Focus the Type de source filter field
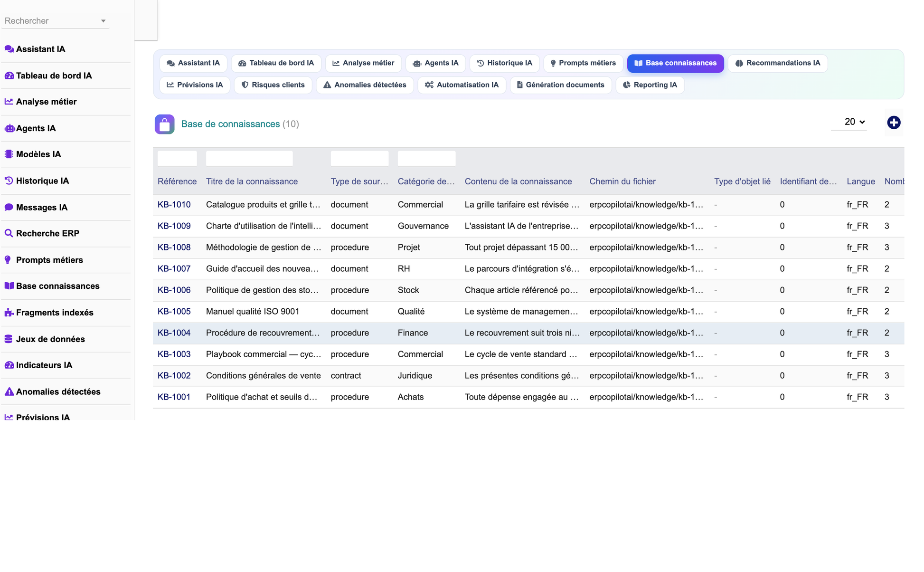 tap(359, 159)
